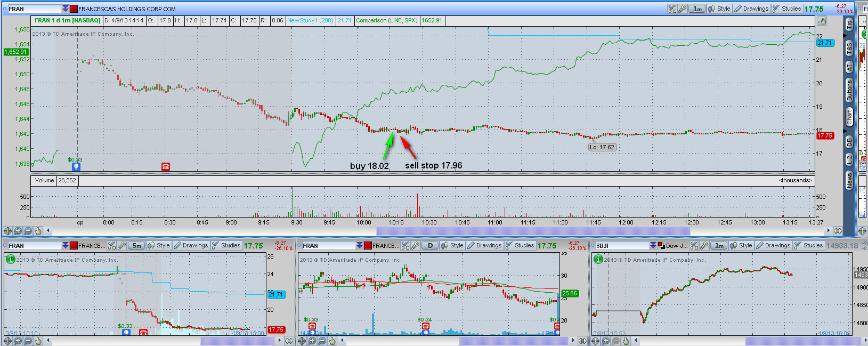868x346 pixels.
Task: Click the edit studies icon in 5m chart
Action: [x=112, y=245]
